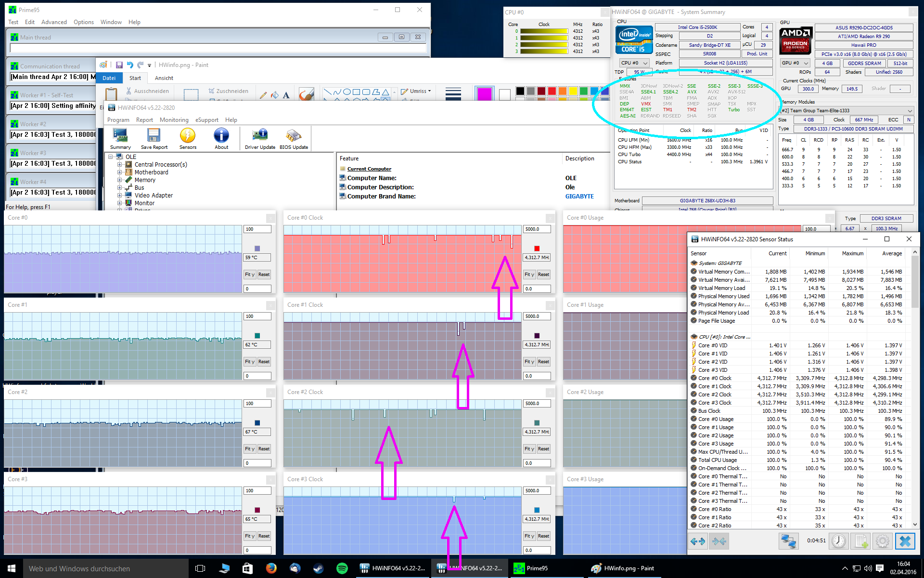
Task: Click the expand columns arrows button
Action: [x=698, y=541]
